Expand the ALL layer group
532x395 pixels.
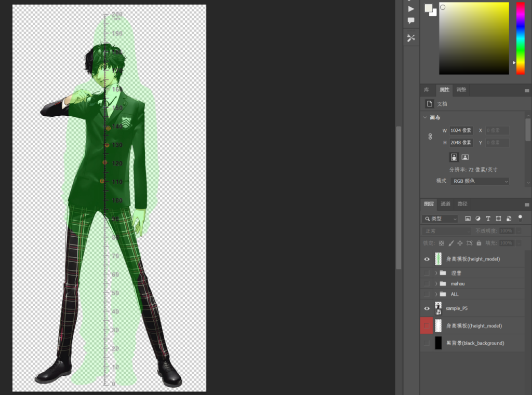pos(436,294)
